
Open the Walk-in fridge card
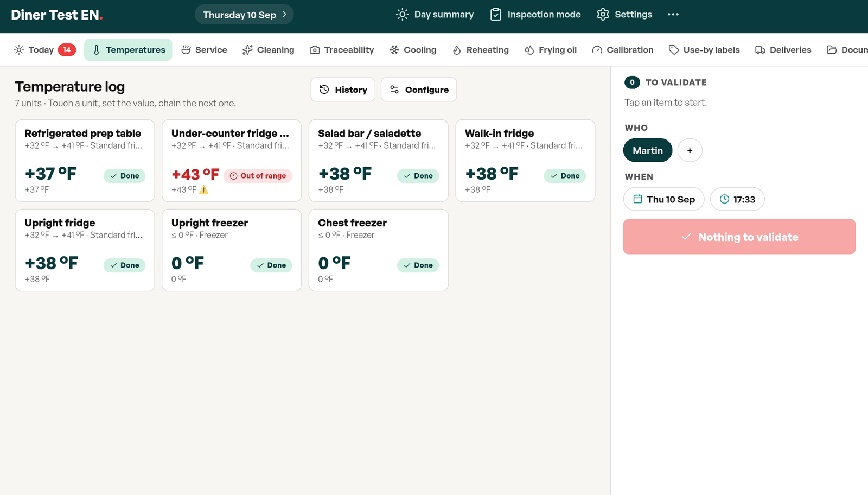point(525,161)
